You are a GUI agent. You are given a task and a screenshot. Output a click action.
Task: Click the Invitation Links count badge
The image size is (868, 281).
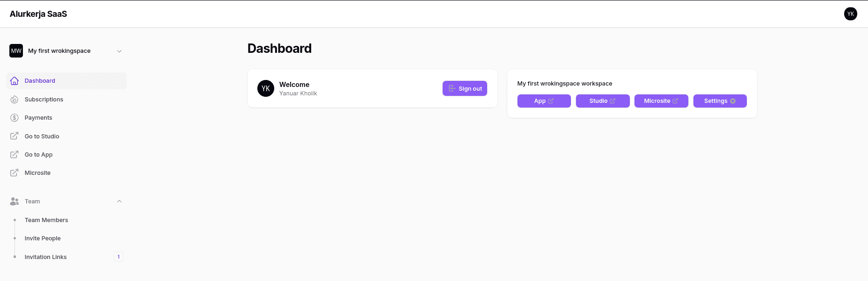click(x=118, y=257)
